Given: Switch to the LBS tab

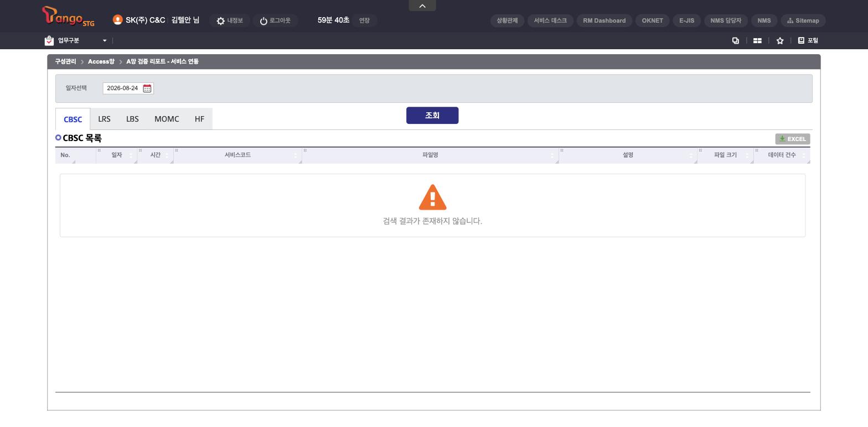Looking at the screenshot, I should pos(132,119).
